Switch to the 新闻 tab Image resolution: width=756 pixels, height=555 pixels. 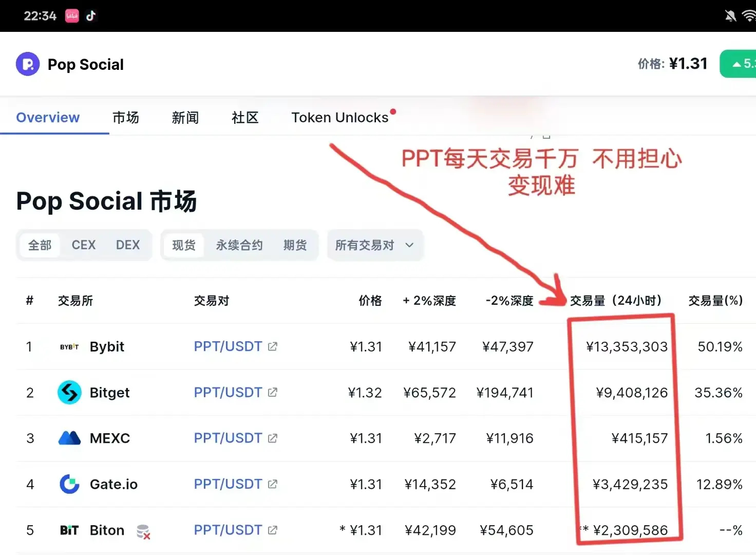[x=185, y=118]
